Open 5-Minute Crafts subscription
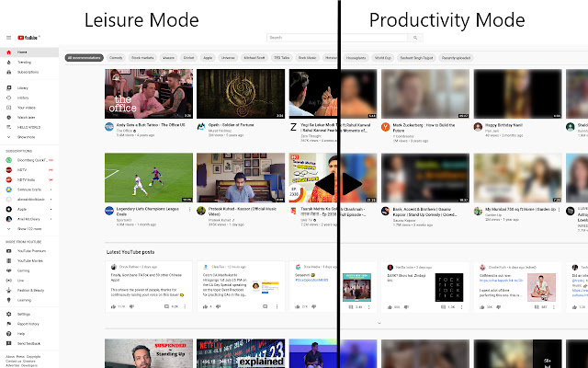Screen dimensions: 588x368 29,190
